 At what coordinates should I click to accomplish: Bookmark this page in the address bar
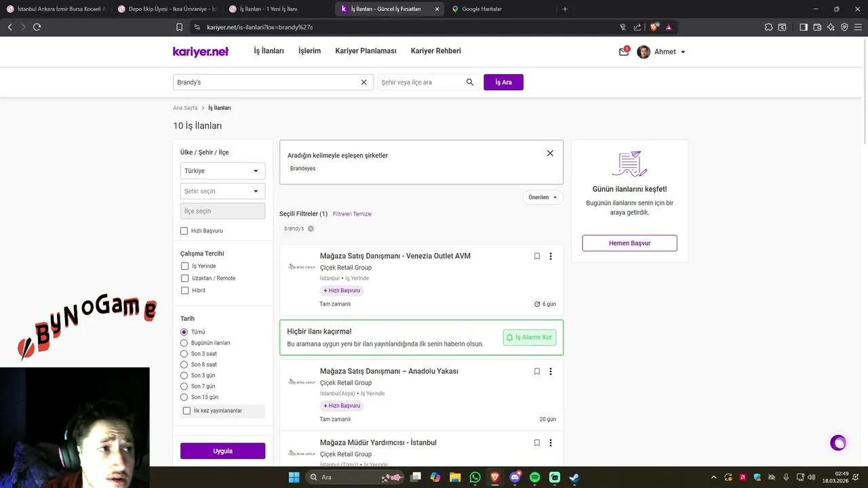[x=179, y=27]
